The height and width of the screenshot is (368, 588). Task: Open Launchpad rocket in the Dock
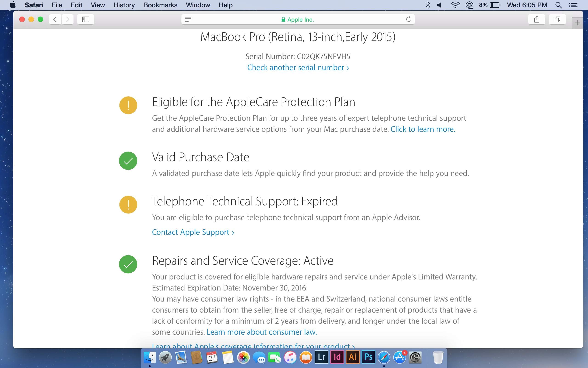click(165, 357)
